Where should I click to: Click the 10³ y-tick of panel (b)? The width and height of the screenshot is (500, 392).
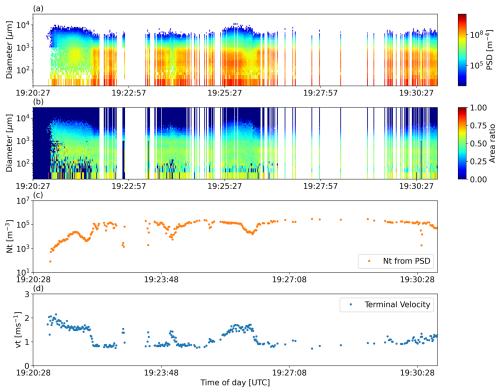pos(23,141)
